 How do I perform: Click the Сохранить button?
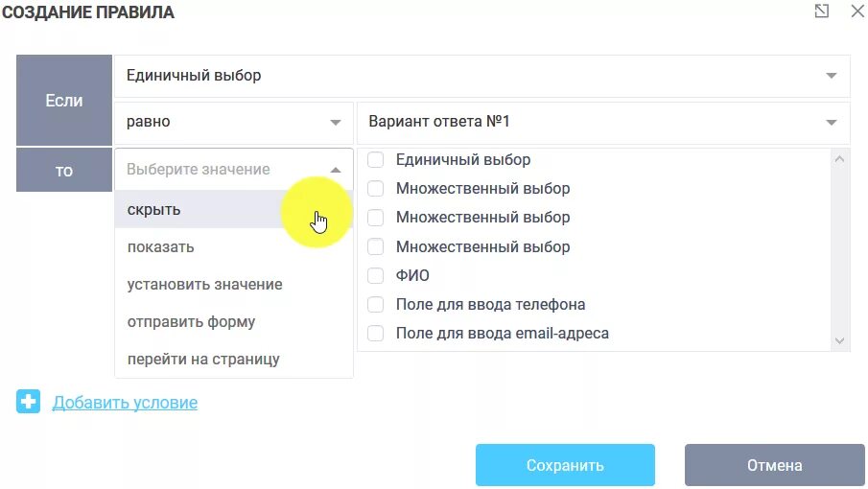(x=565, y=465)
